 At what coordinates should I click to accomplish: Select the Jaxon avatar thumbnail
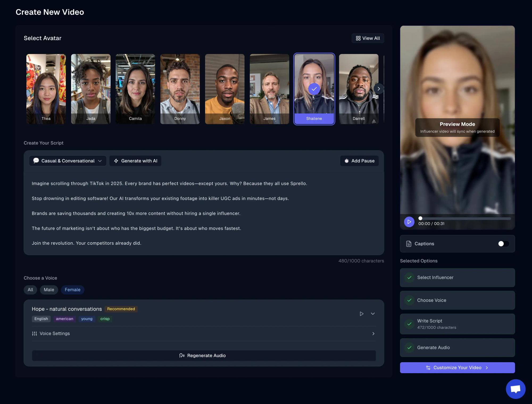pos(225,89)
